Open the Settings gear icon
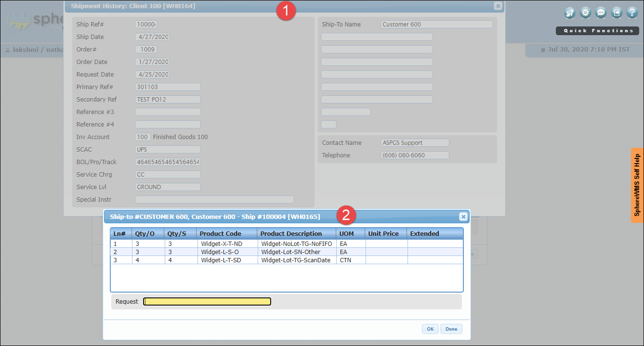The height and width of the screenshot is (346, 644). [585, 12]
